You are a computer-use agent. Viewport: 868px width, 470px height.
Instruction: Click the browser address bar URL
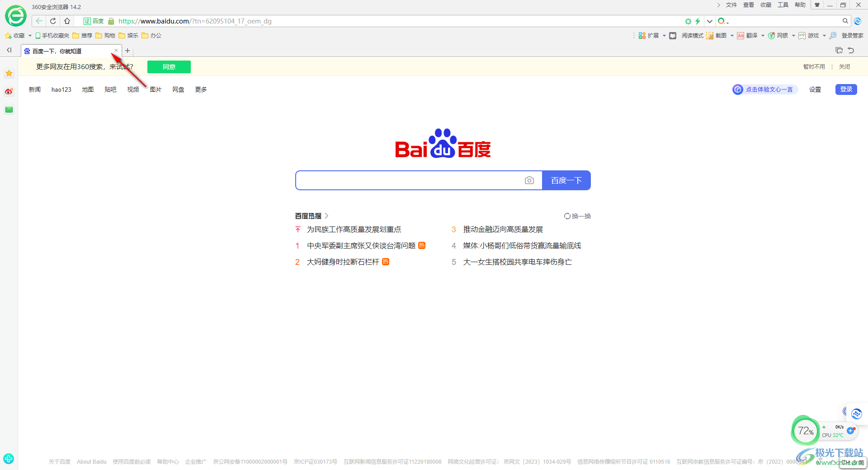point(195,21)
